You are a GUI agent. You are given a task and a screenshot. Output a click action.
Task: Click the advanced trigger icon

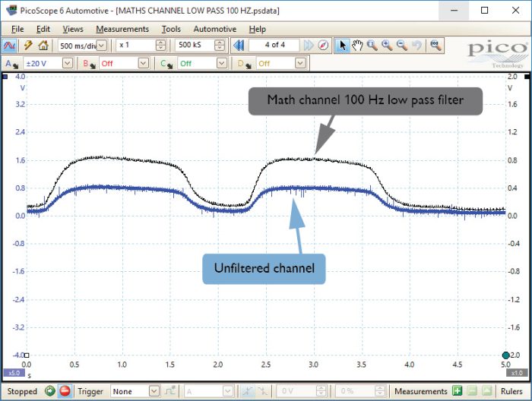point(170,391)
